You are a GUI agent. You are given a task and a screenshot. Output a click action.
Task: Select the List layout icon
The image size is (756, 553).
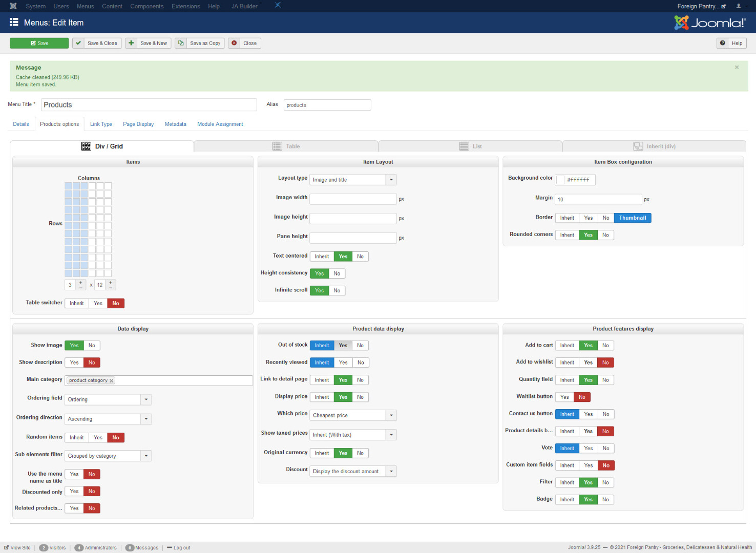coord(464,146)
